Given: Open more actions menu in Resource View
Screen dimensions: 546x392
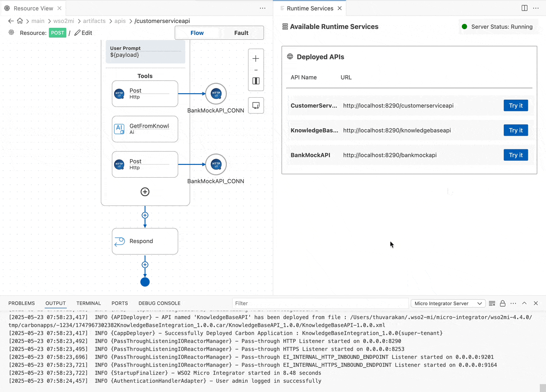Looking at the screenshot, I should tap(263, 8).
